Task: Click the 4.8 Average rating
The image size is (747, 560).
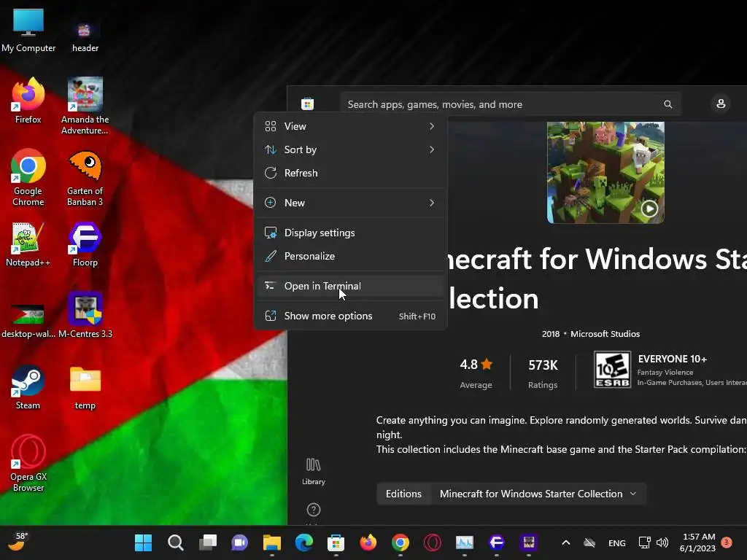Action: pyautogui.click(x=476, y=373)
